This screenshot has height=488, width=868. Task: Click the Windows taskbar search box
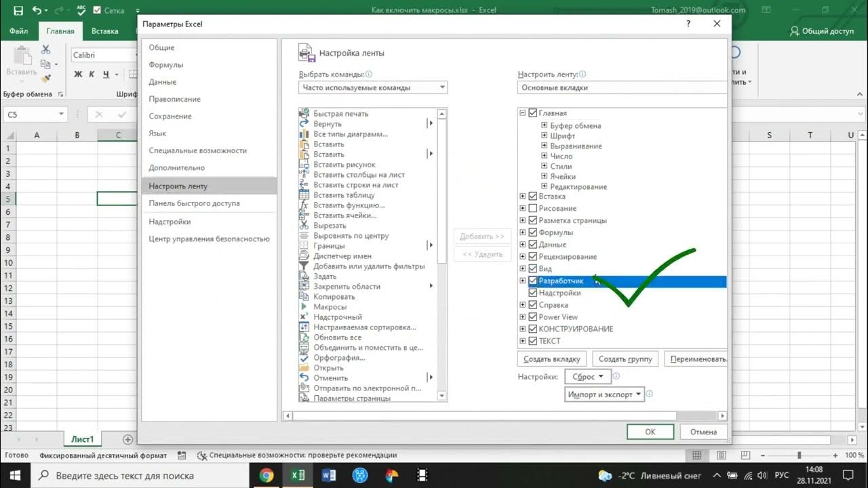(x=140, y=475)
